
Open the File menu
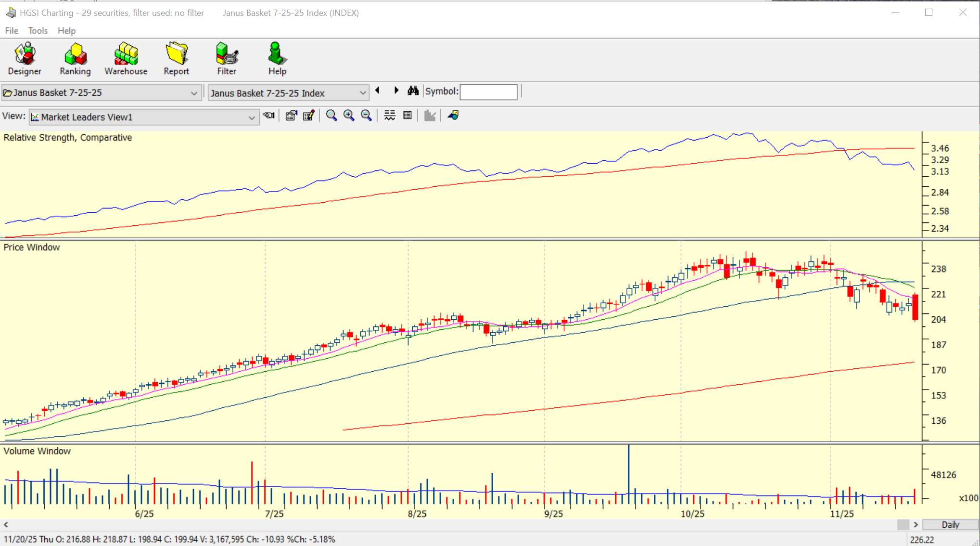12,31
